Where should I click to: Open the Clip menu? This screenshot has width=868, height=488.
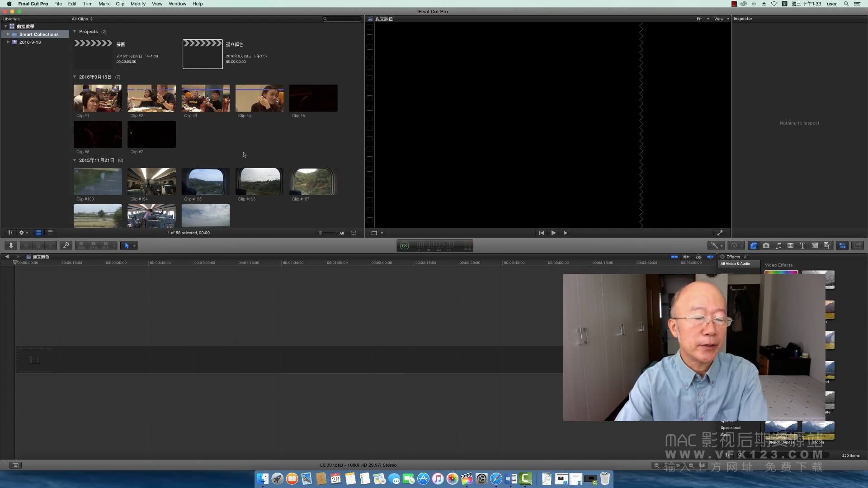tap(120, 4)
